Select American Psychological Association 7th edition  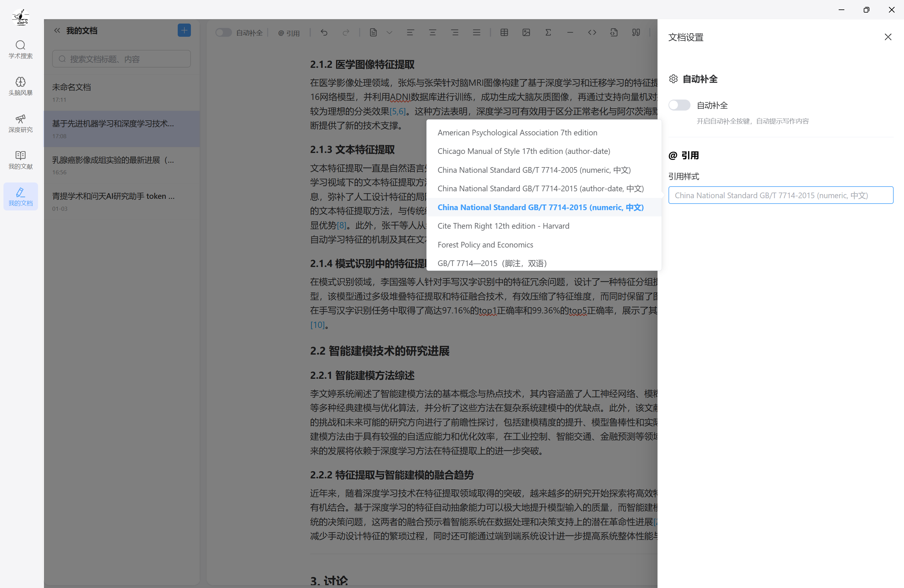[517, 133]
